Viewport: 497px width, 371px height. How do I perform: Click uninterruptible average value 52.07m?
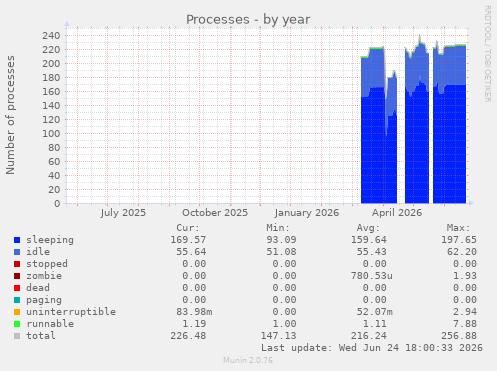click(375, 312)
